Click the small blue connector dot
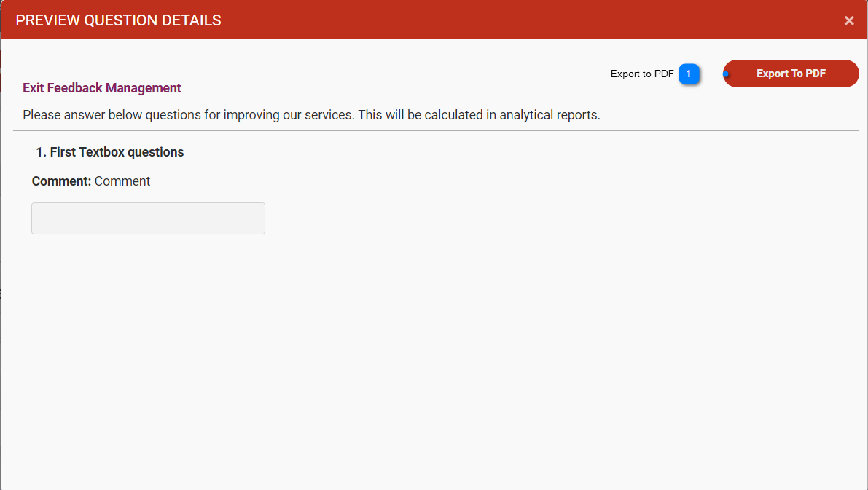Screen dimensions: 868x490 [726, 74]
